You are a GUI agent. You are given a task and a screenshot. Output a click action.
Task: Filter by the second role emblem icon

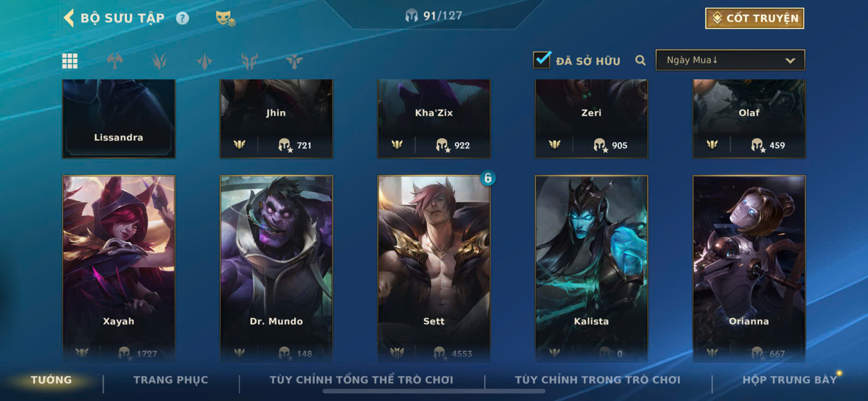click(159, 61)
